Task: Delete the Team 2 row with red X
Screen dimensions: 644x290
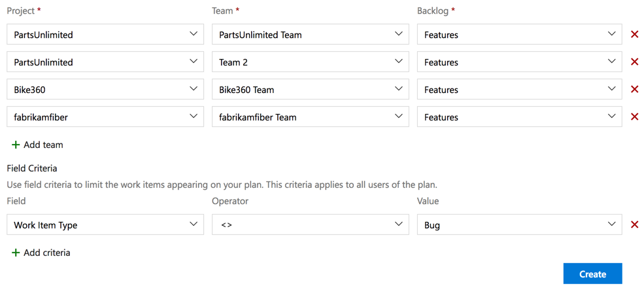Action: point(634,62)
